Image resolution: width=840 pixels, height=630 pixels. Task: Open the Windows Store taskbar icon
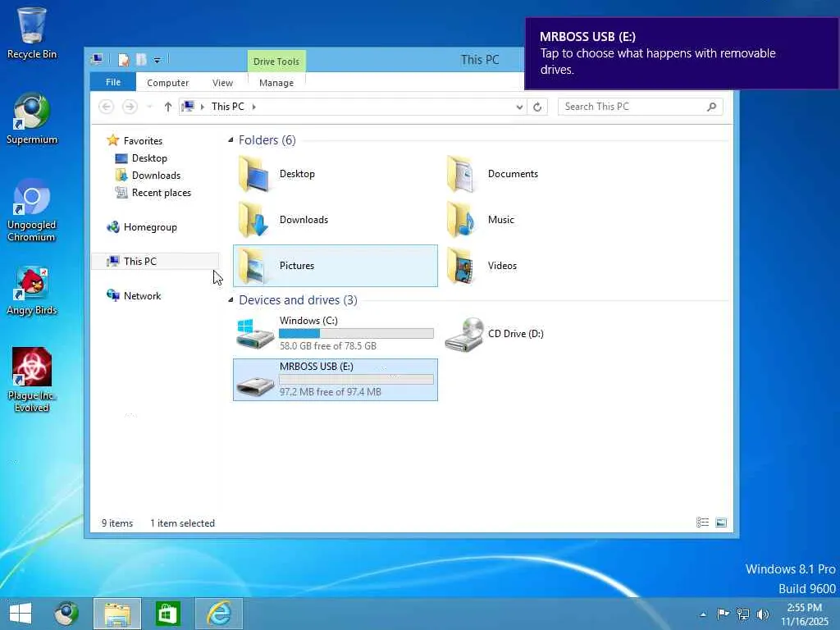click(167, 614)
